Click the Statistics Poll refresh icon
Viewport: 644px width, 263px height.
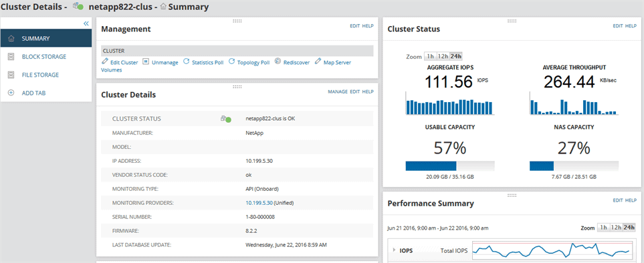point(186,61)
